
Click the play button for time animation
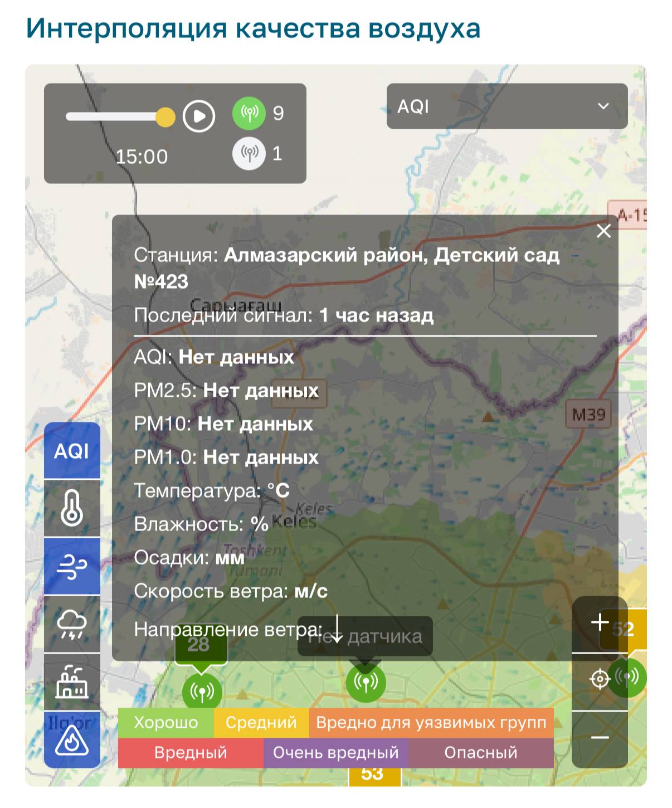coord(199,116)
